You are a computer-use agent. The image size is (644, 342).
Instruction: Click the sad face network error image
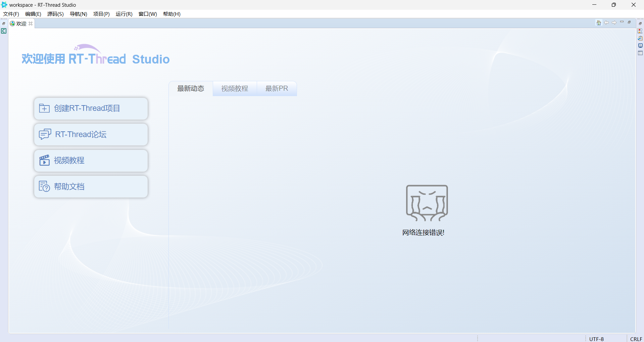tap(427, 203)
